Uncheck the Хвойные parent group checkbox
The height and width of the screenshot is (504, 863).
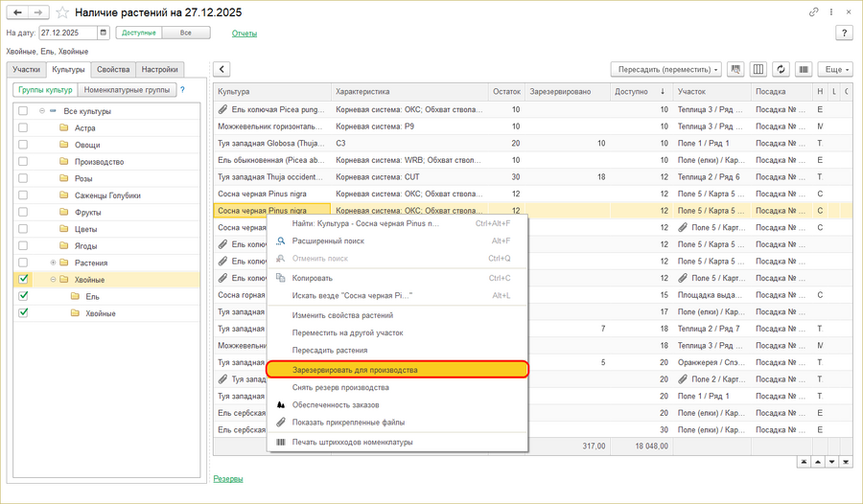point(23,279)
